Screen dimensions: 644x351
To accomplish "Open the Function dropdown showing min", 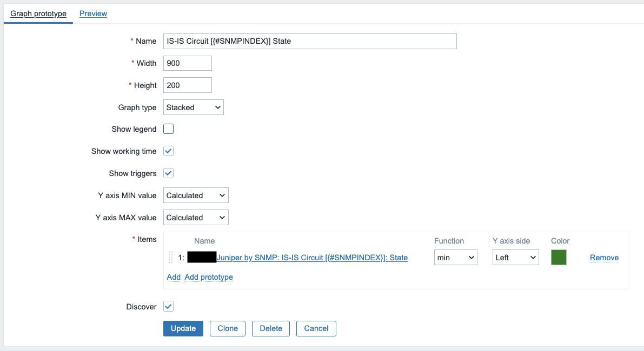I will 455,258.
